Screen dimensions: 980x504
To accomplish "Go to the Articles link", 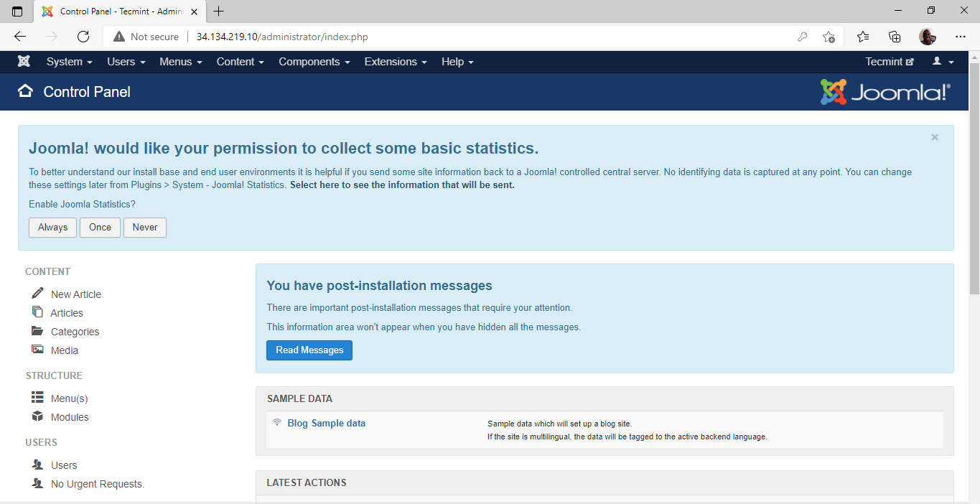I will point(67,313).
